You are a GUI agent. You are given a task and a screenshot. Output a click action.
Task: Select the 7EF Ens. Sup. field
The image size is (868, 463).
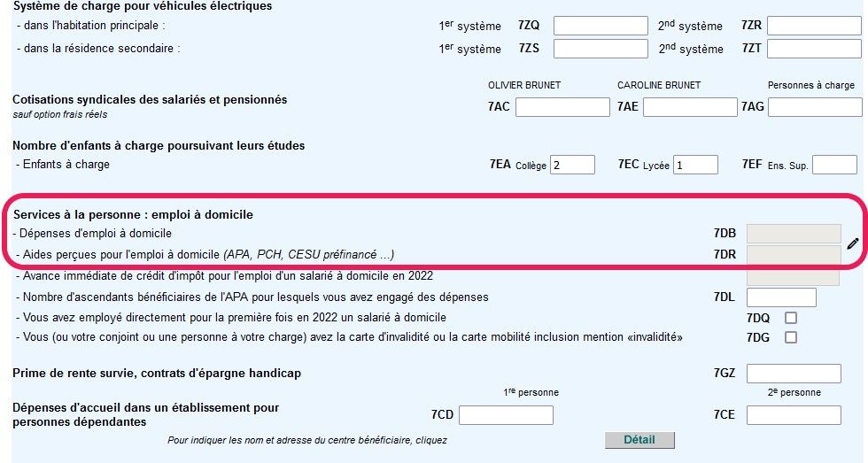click(834, 165)
